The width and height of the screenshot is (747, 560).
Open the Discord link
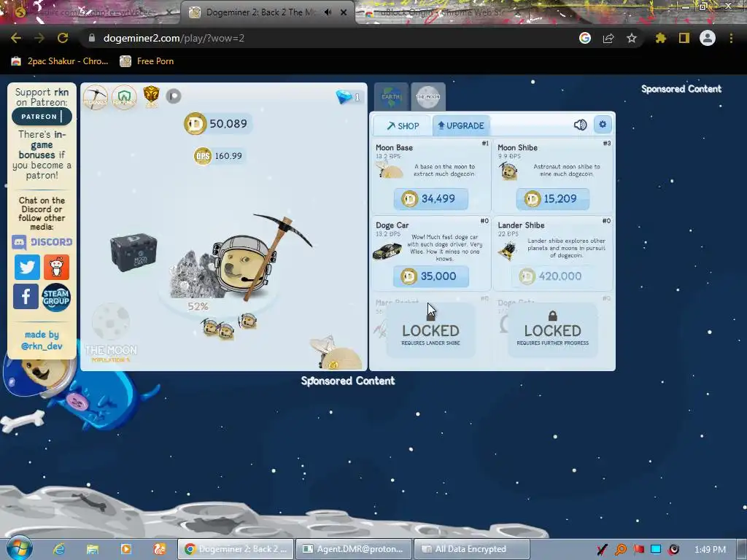coord(42,242)
